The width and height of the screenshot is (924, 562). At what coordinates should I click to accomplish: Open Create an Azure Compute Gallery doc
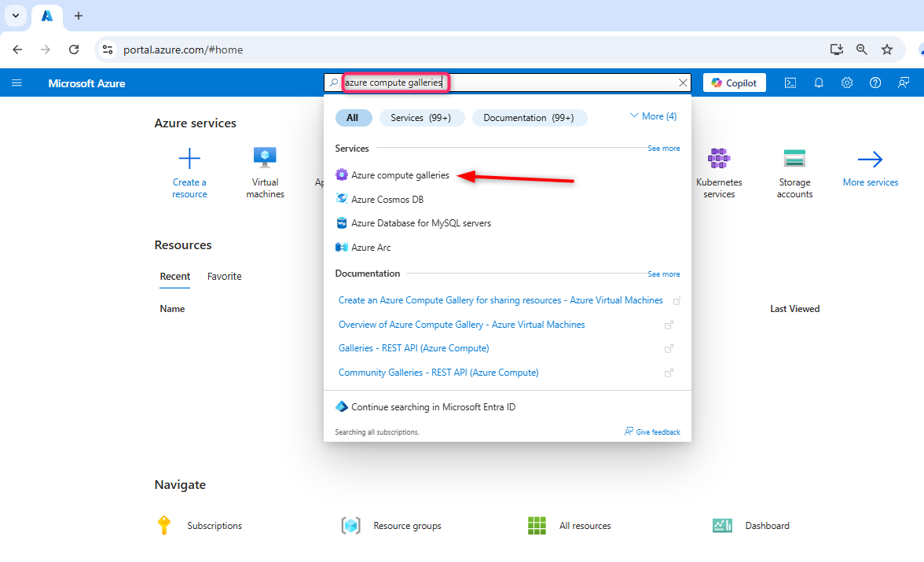tap(500, 300)
